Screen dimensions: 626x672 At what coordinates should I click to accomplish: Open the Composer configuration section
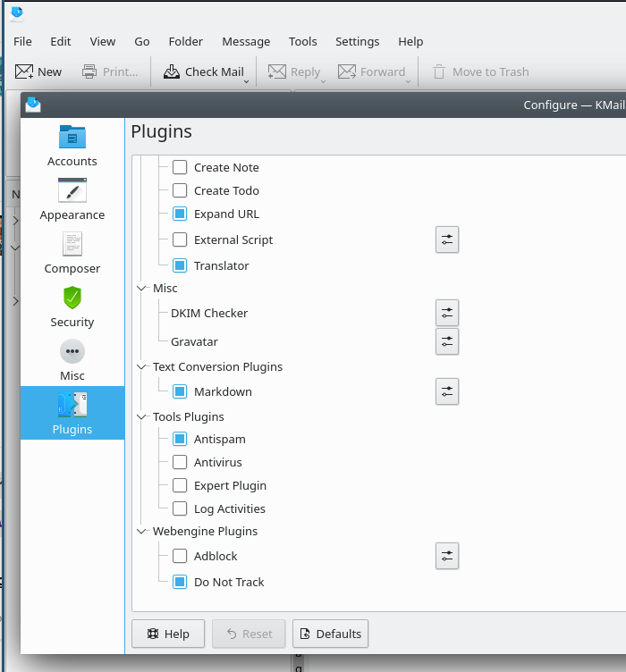tap(72, 252)
